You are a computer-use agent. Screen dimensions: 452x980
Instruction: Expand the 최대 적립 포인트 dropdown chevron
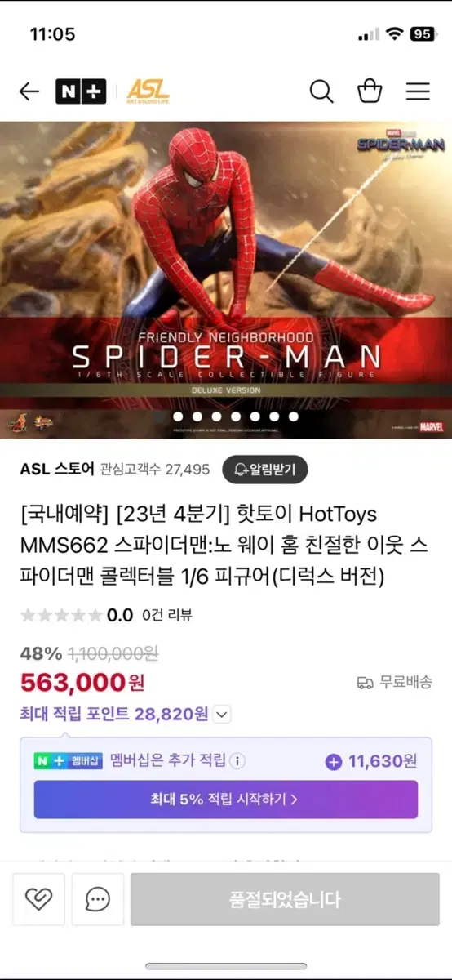point(222,715)
